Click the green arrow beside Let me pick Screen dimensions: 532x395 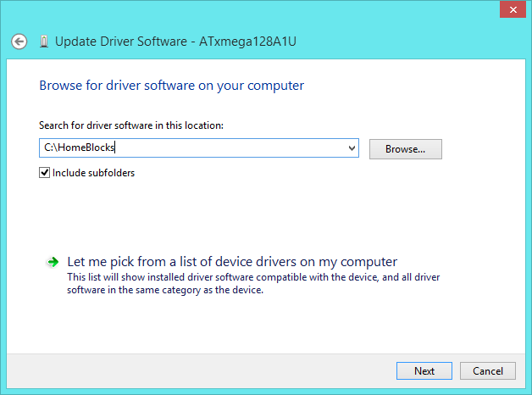53,263
